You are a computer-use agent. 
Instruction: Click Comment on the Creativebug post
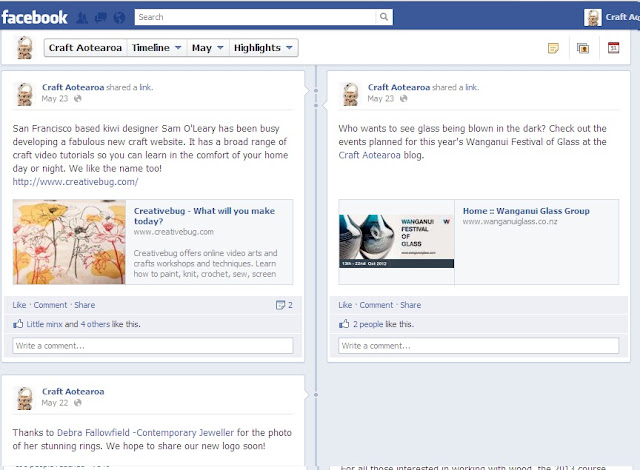[50, 305]
